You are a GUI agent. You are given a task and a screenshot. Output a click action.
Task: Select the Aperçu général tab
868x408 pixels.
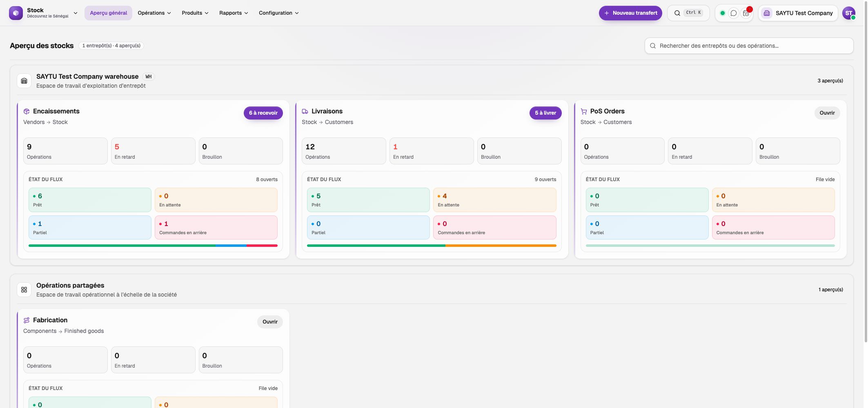pyautogui.click(x=109, y=13)
